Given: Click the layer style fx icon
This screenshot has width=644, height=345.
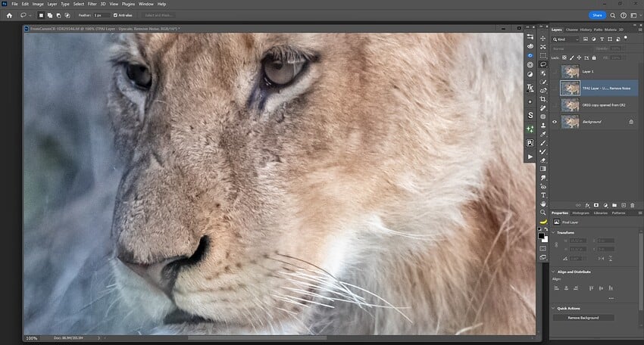Looking at the screenshot, I should click(587, 205).
